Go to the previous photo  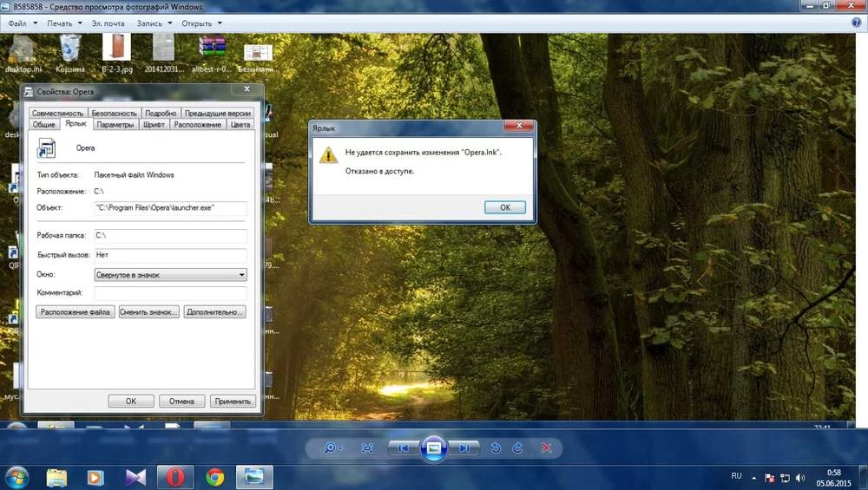pos(402,448)
